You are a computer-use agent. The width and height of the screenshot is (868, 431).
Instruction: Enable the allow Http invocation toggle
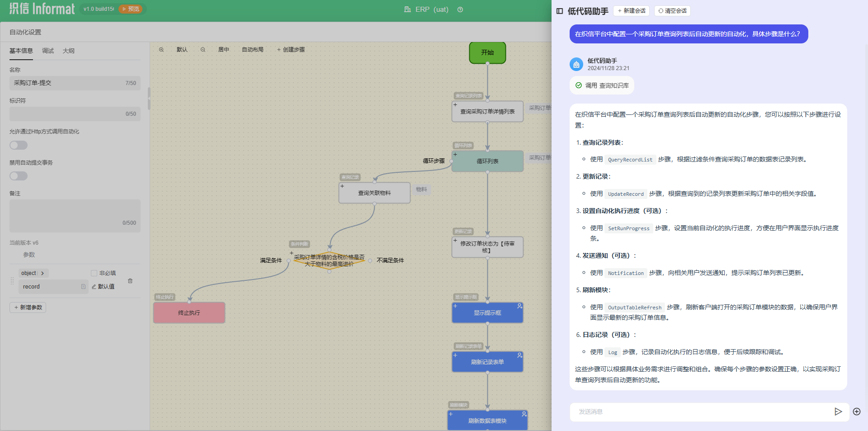[x=19, y=145]
